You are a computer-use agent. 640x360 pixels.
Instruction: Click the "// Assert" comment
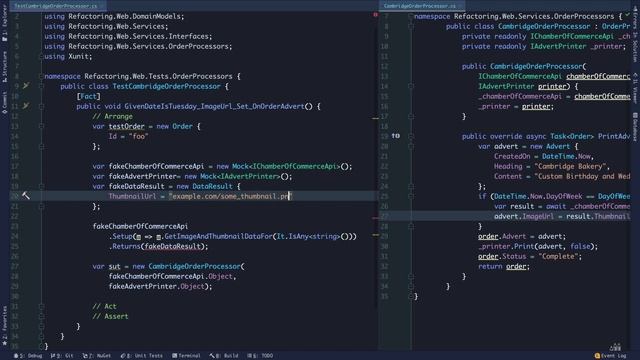pyautogui.click(x=110, y=316)
